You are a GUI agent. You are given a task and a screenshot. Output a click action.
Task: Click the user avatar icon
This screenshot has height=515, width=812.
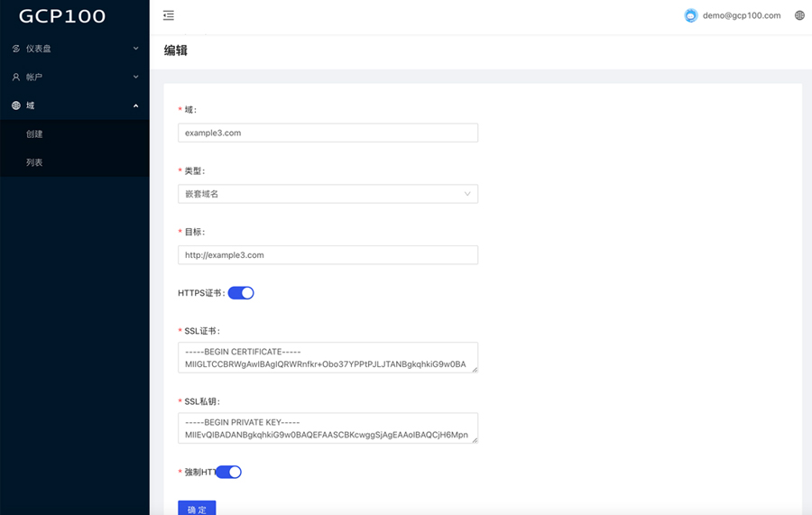691,15
